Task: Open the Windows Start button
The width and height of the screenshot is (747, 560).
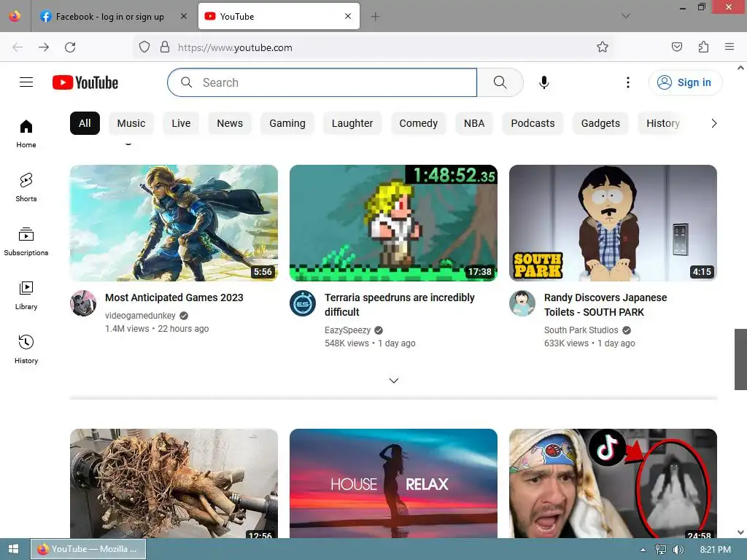Action: point(13,549)
